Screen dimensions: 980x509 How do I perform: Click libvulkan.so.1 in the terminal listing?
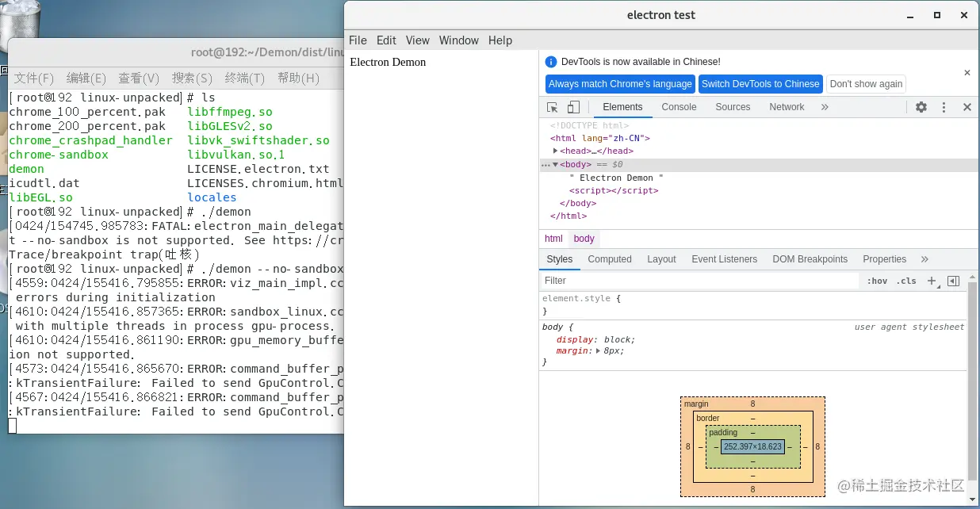point(235,155)
